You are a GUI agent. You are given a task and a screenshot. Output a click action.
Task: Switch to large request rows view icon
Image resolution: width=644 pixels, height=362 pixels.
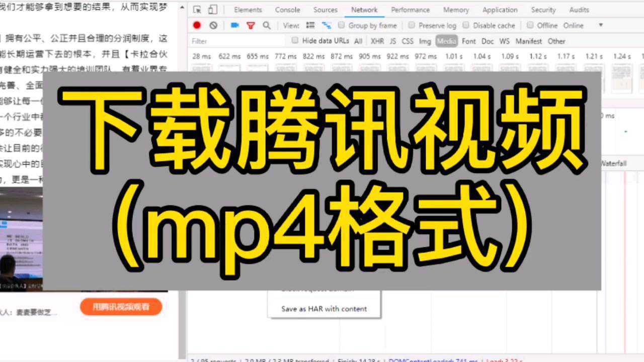click(x=310, y=25)
